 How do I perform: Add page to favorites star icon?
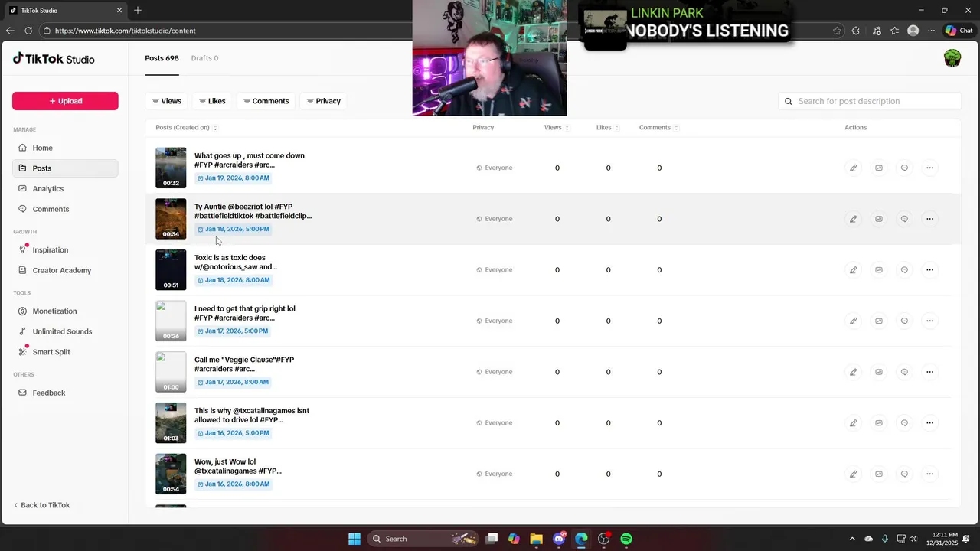(837, 31)
